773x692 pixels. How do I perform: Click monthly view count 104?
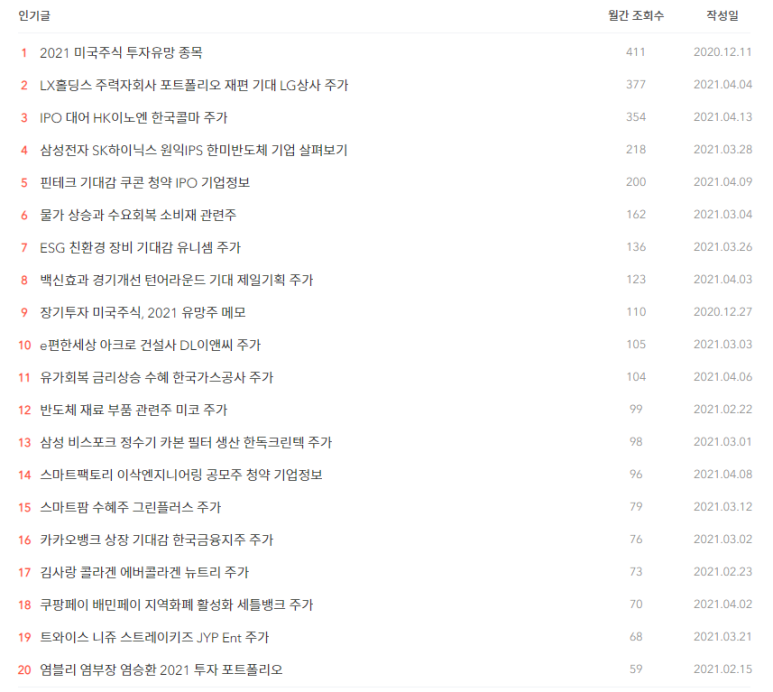click(x=636, y=378)
